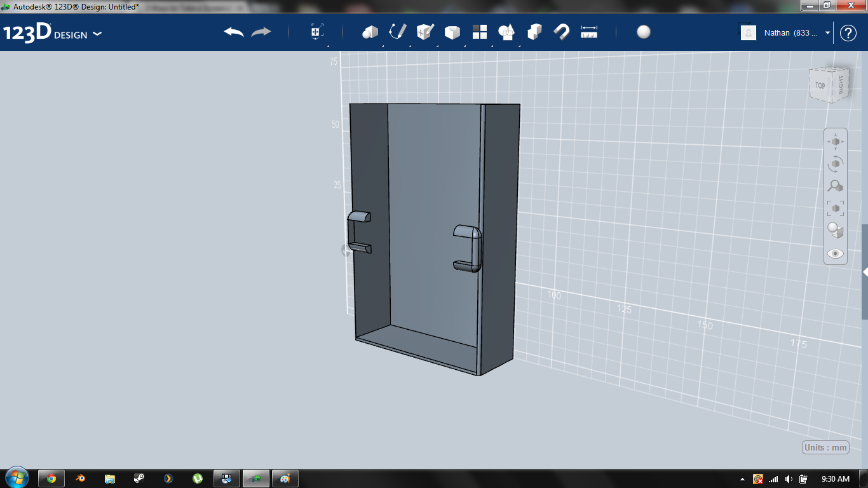Undo the last action
The height and width of the screenshot is (488, 868).
(x=234, y=32)
